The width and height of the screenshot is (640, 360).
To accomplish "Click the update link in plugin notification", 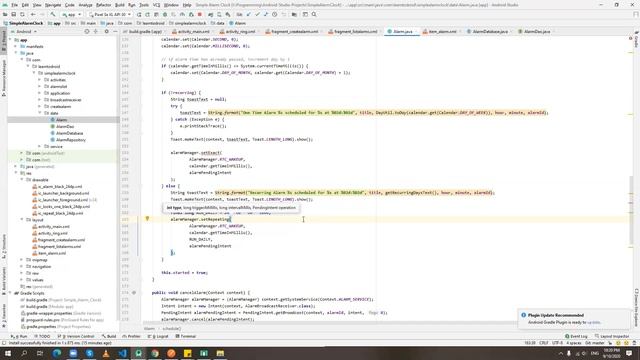I will pyautogui.click(x=593, y=322).
